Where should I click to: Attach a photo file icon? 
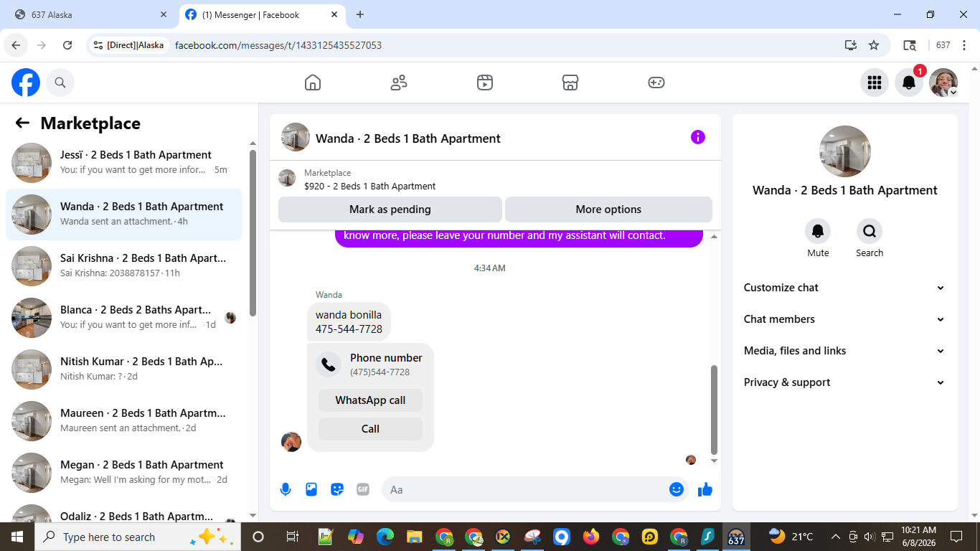click(311, 489)
